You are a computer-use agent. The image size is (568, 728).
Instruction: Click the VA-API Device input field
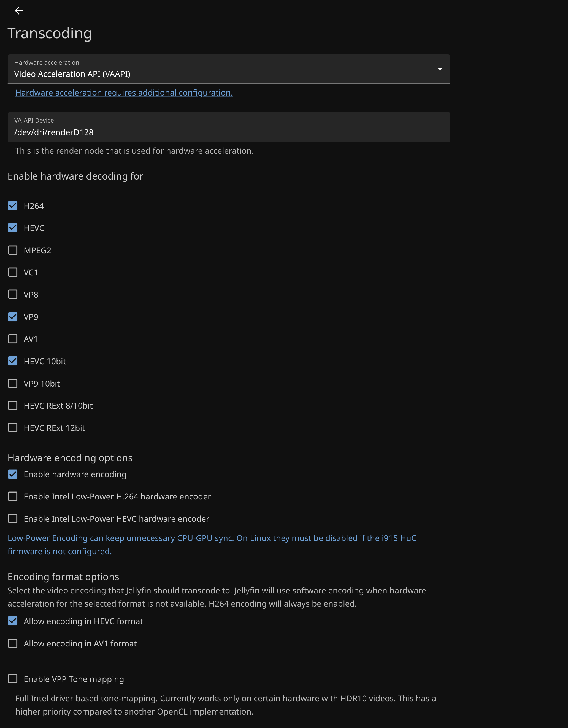[x=228, y=132]
